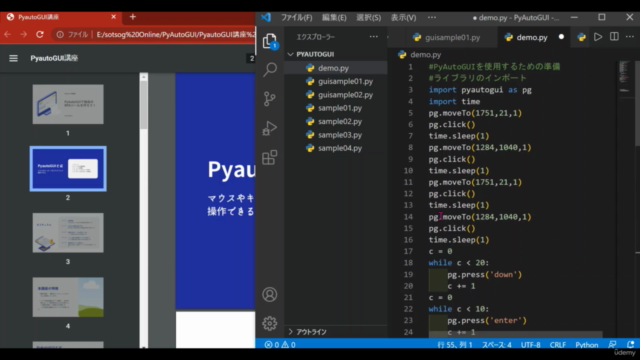Click errors and warnings indicator in status bar
Image resolution: width=640 pixels, height=360 pixels.
click(x=280, y=344)
